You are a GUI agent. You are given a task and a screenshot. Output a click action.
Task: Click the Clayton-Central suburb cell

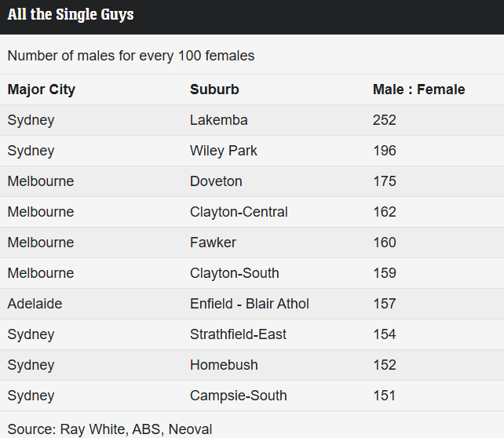tap(239, 212)
